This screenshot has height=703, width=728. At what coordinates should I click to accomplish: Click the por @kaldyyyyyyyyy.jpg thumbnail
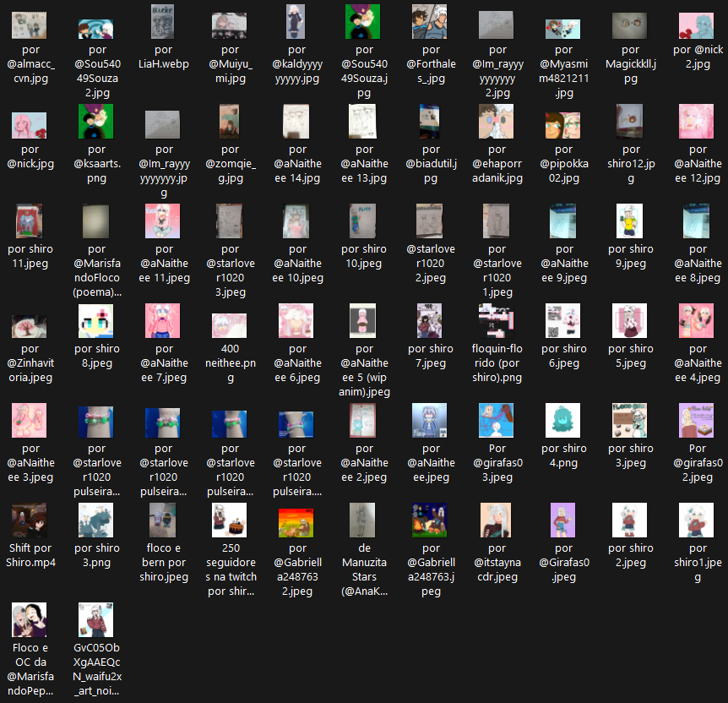[296, 22]
